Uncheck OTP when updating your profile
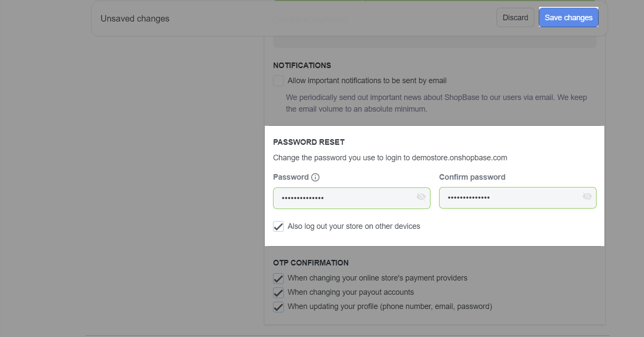Image resolution: width=644 pixels, height=337 pixels. click(x=279, y=307)
